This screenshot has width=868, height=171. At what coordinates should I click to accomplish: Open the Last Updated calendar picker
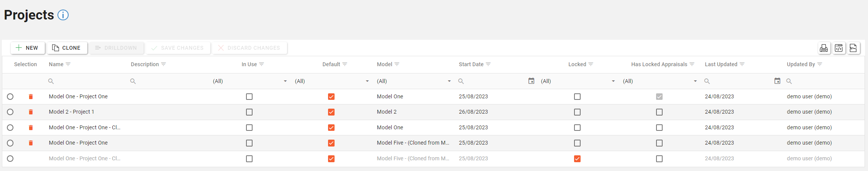click(777, 81)
